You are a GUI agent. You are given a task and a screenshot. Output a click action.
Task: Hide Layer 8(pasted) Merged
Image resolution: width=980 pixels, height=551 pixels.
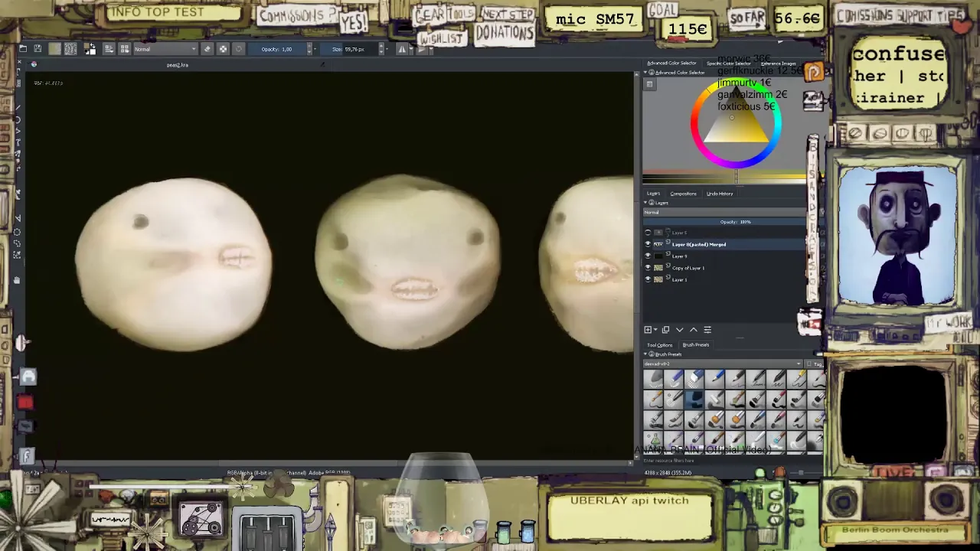point(648,245)
